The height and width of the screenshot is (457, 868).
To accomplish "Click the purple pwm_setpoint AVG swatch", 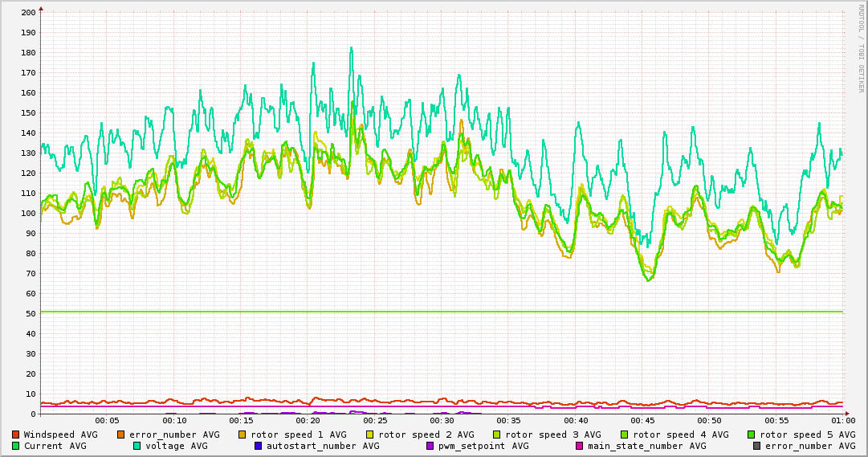I will 430,446.
